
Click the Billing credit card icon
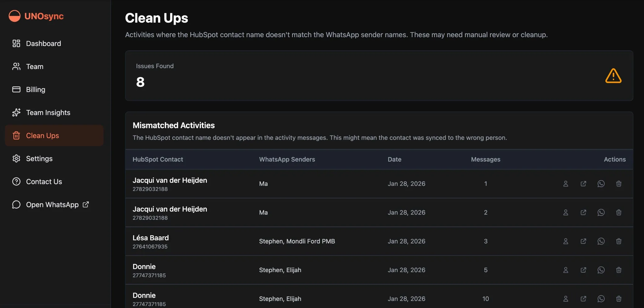point(16,89)
